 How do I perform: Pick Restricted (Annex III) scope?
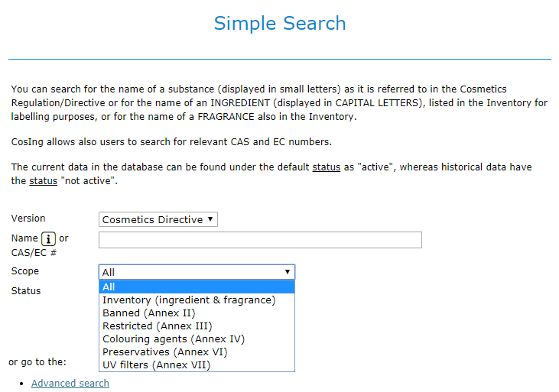158,326
